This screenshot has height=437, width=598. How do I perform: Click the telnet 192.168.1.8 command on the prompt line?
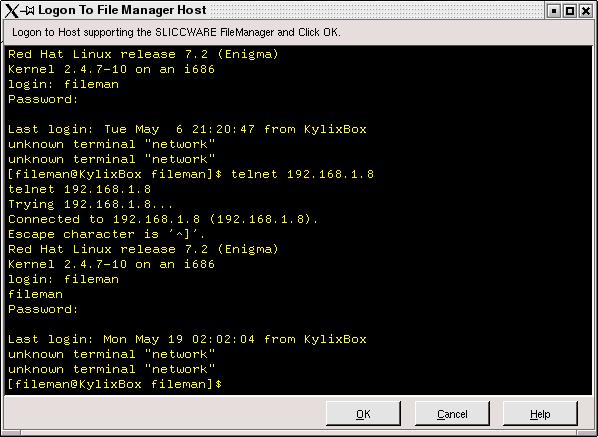[302, 174]
